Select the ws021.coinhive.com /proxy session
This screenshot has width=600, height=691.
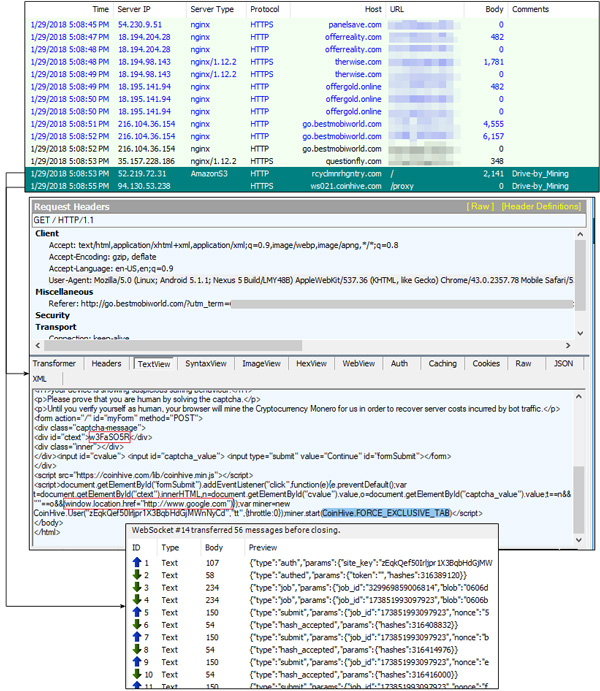312,186
